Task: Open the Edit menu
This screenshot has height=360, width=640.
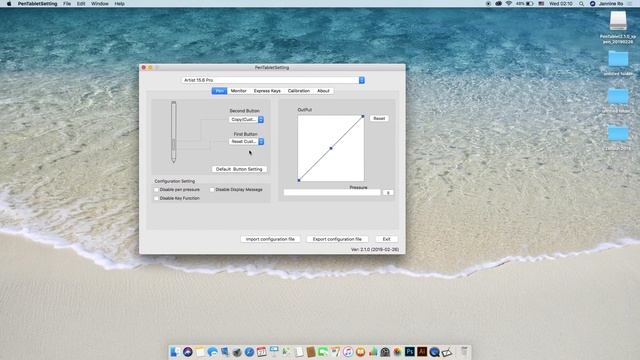Action: [x=81, y=4]
